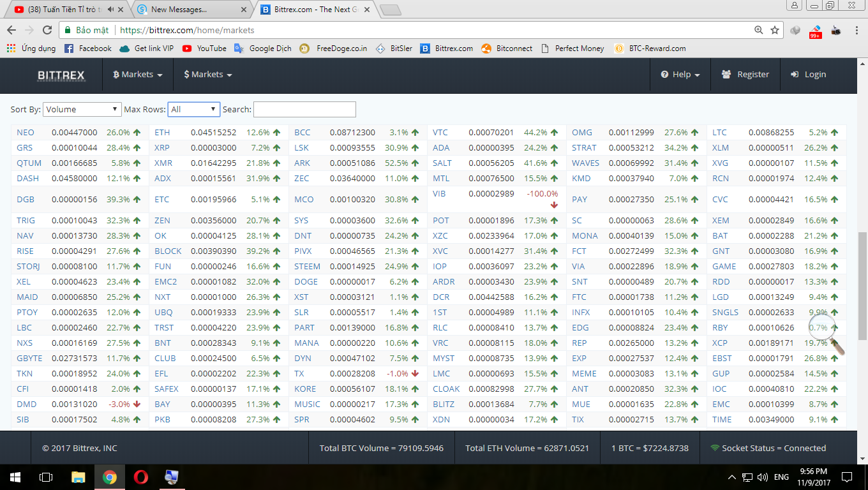Viewport: 868px width, 490px height.
Task: Open the ETH market link
Action: coord(162,133)
